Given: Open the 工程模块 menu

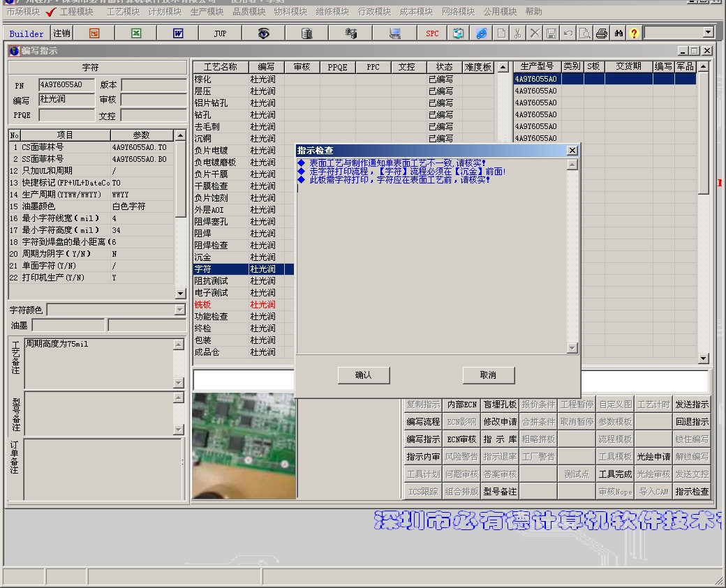Looking at the screenshot, I should 76,12.
